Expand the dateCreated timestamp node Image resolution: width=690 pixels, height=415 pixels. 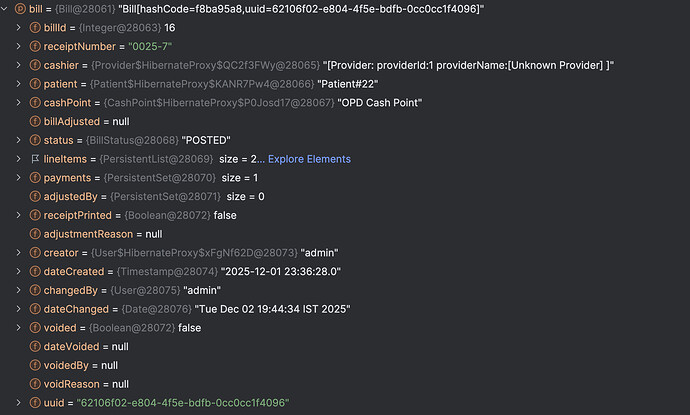[20, 271]
